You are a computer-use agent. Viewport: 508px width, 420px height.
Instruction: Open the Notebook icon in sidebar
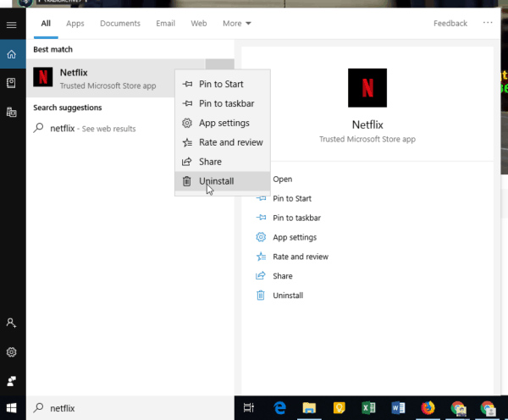[11, 83]
